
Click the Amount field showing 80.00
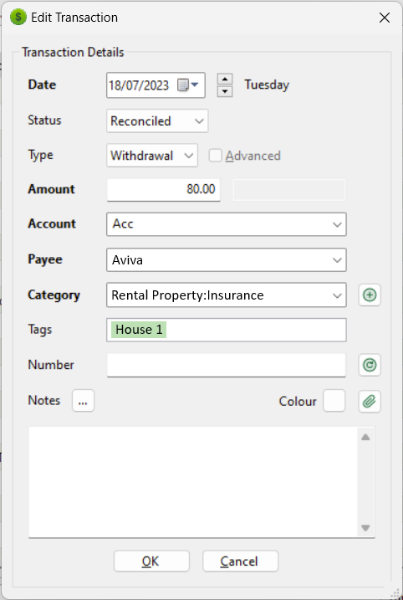pyautogui.click(x=163, y=189)
